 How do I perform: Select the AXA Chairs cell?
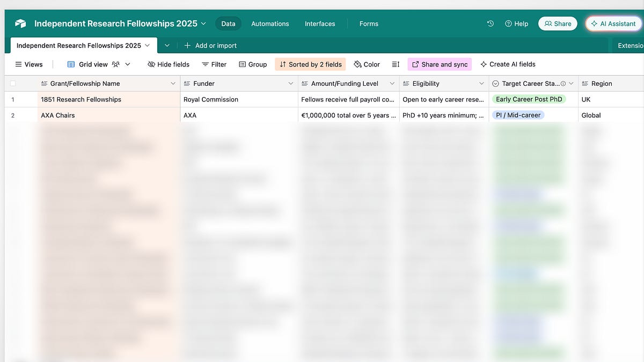(x=108, y=115)
